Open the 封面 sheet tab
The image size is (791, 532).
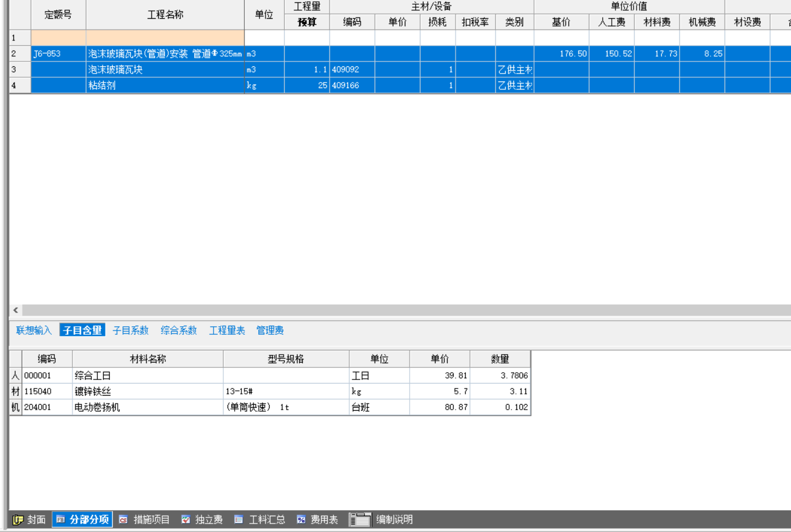click(30, 519)
